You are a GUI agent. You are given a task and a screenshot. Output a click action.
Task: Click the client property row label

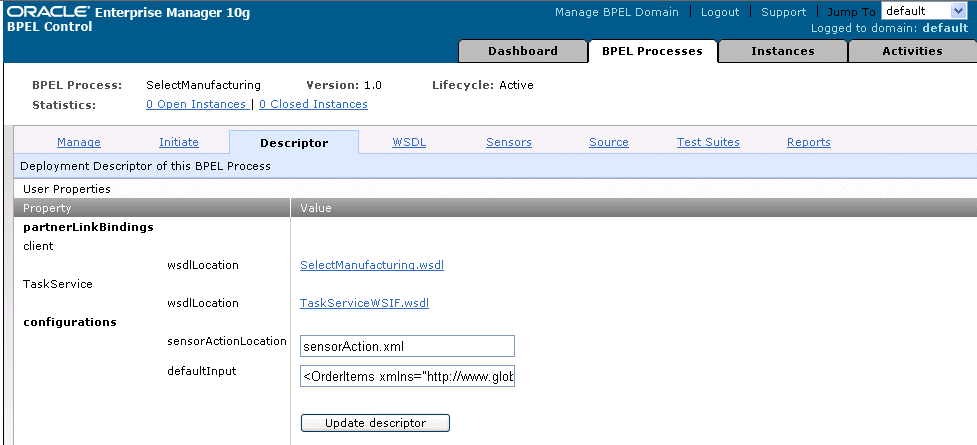click(x=38, y=246)
